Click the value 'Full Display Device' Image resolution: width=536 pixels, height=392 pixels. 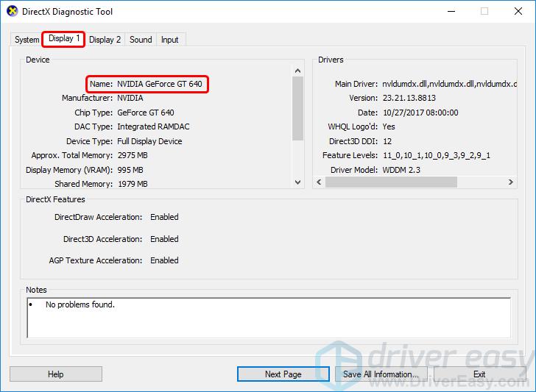tap(149, 141)
